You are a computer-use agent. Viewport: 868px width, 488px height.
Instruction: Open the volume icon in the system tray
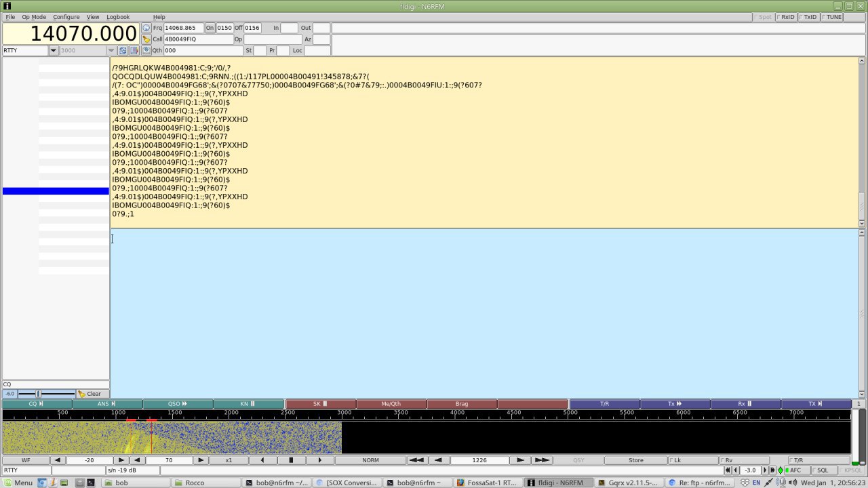click(x=791, y=483)
